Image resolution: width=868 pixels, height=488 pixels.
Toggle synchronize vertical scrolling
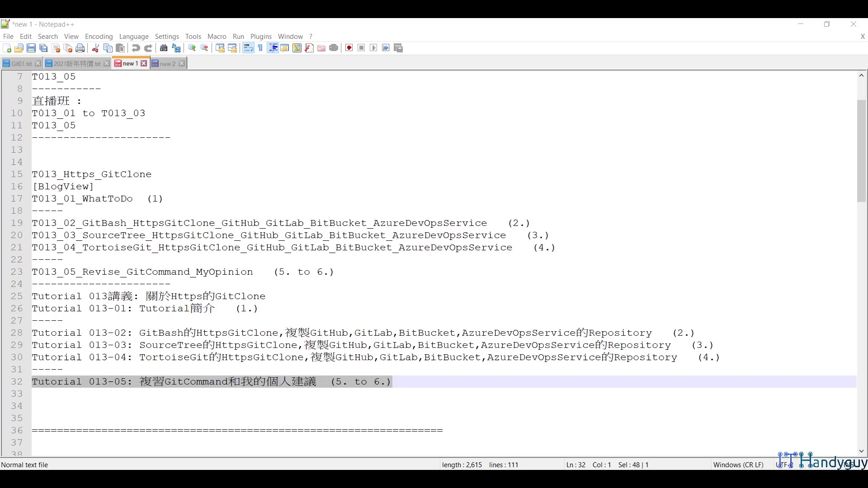coord(220,48)
